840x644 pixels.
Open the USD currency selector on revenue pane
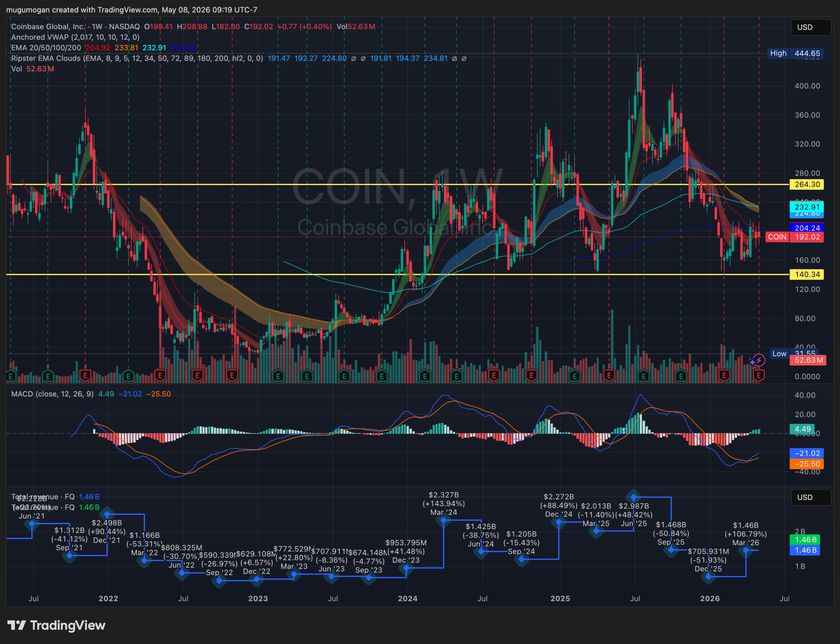[811, 497]
